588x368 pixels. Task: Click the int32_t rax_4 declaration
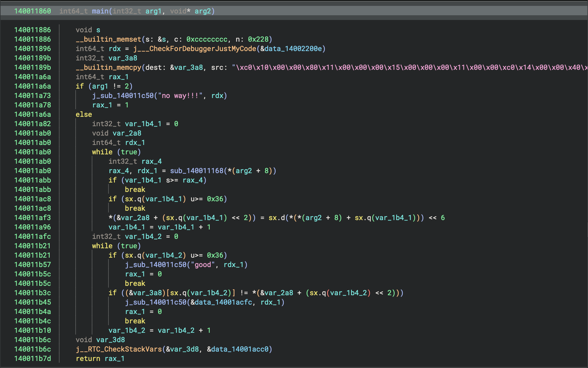click(x=135, y=161)
